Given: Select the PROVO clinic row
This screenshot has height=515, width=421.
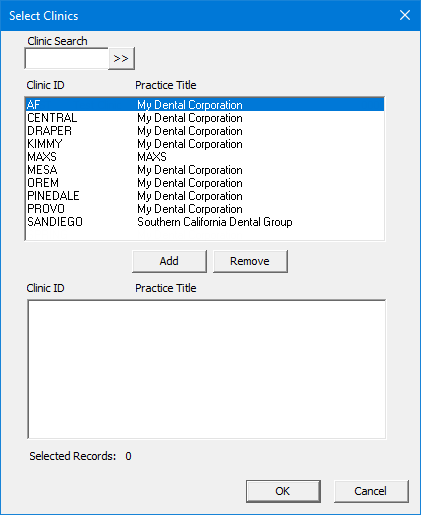Looking at the screenshot, I should point(205,209).
